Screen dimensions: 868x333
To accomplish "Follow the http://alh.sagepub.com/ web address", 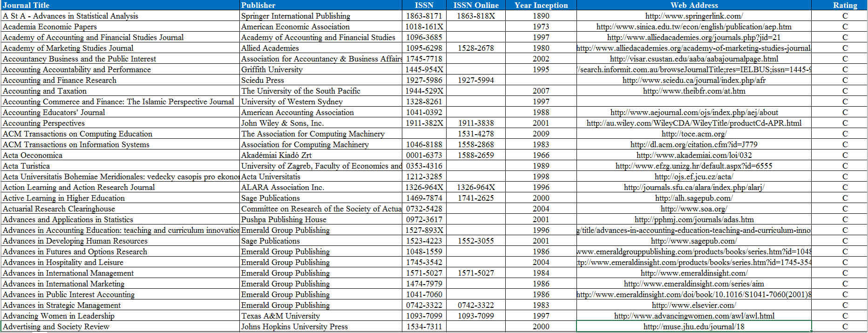I will [694, 198].
